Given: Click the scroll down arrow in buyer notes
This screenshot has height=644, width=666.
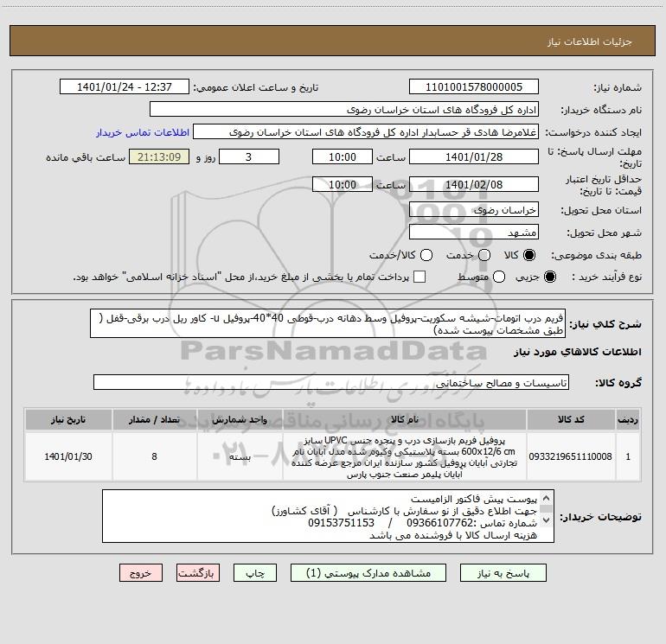Looking at the screenshot, I should pos(546,520).
